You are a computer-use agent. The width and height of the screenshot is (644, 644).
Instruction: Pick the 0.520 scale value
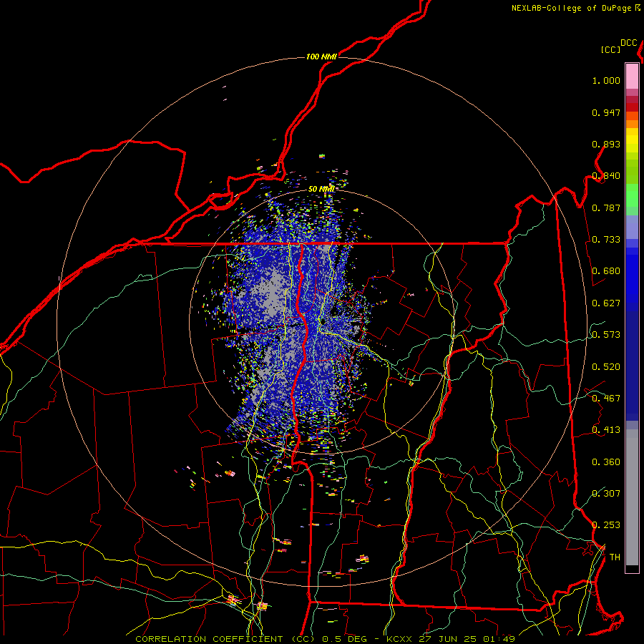pos(606,367)
